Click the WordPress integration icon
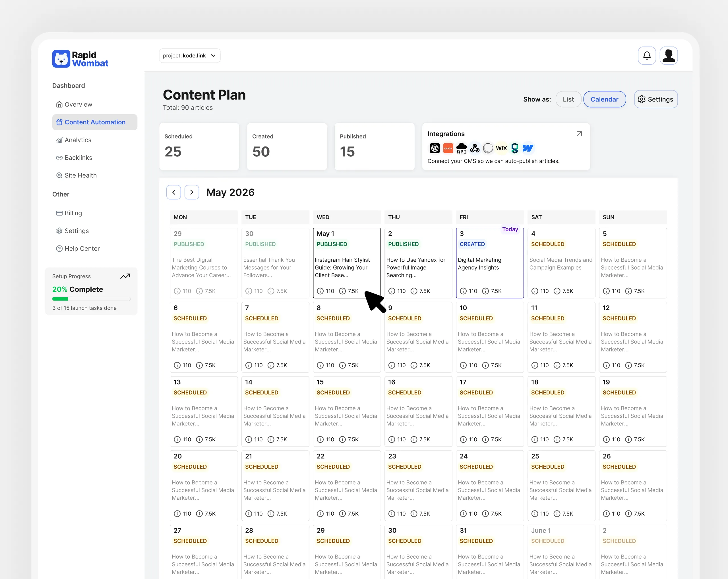 435,148
